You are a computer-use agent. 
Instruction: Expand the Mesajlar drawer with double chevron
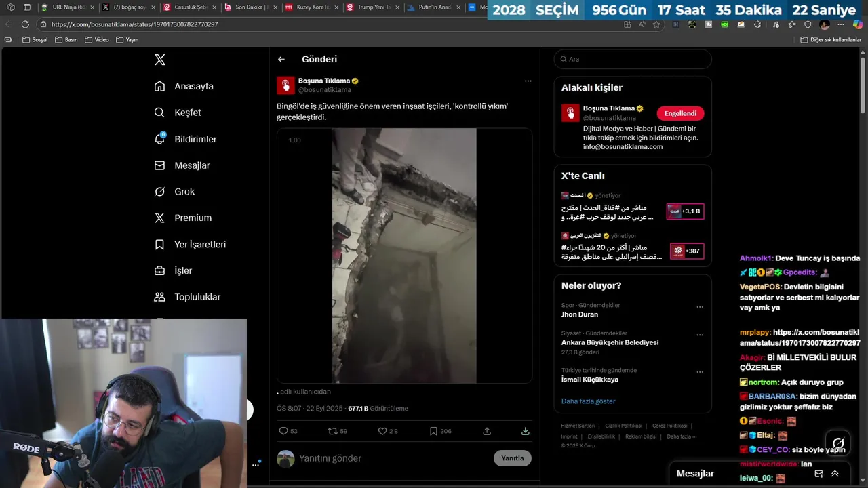tap(835, 474)
